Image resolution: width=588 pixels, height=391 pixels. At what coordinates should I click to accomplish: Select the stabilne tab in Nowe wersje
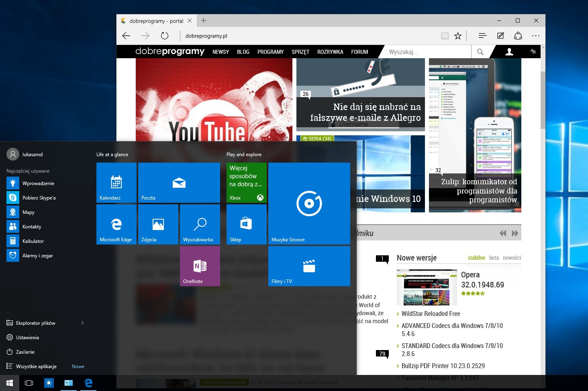coord(476,258)
